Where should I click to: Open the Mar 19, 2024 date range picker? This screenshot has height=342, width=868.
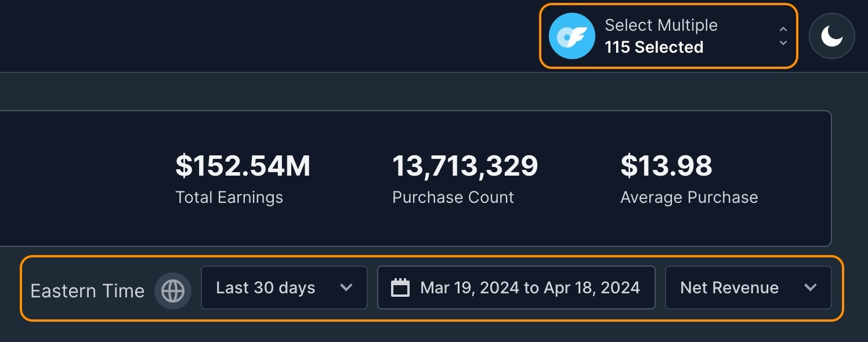(x=516, y=288)
